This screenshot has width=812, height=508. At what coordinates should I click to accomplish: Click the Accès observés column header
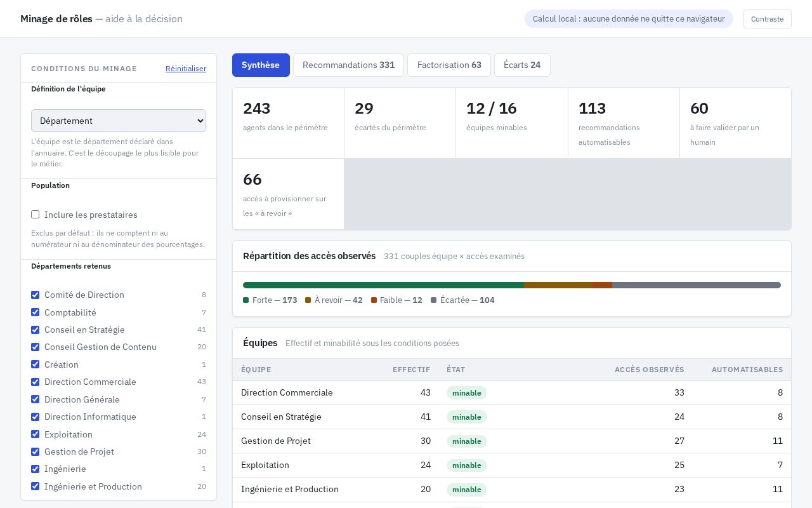[649, 370]
